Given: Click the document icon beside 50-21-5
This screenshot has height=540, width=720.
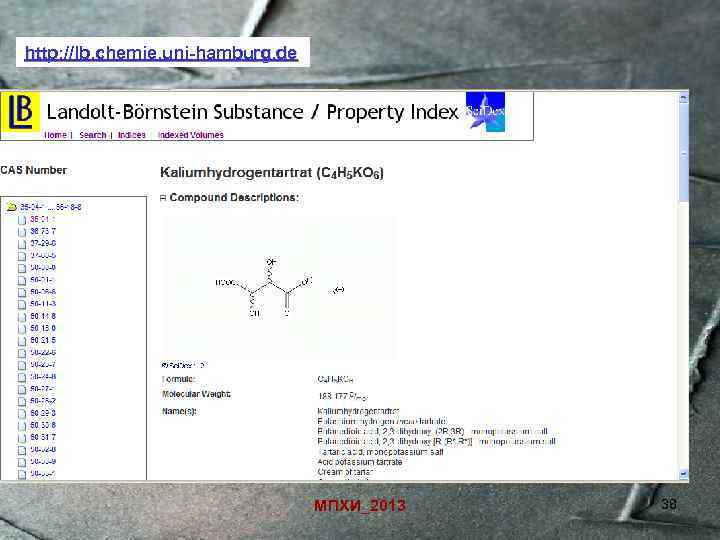Looking at the screenshot, I should tap(22, 341).
